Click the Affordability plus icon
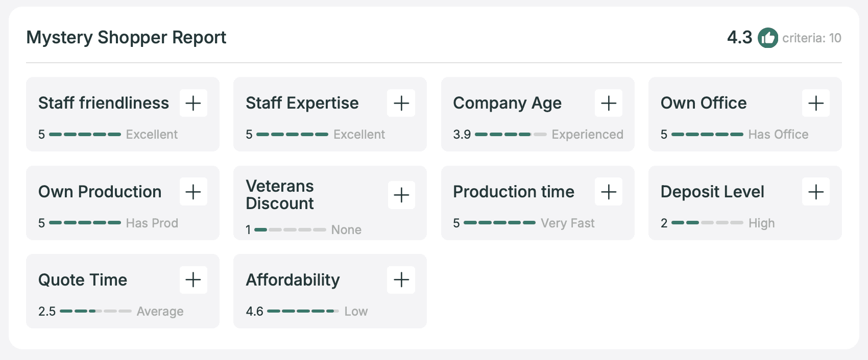The height and width of the screenshot is (360, 868). [401, 279]
